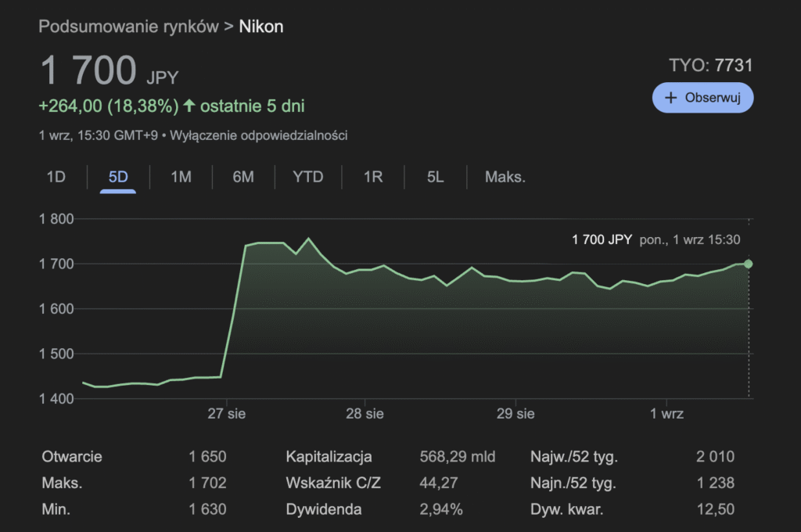Click the Dywidenda label
This screenshot has height=532, width=801.
click(324, 509)
